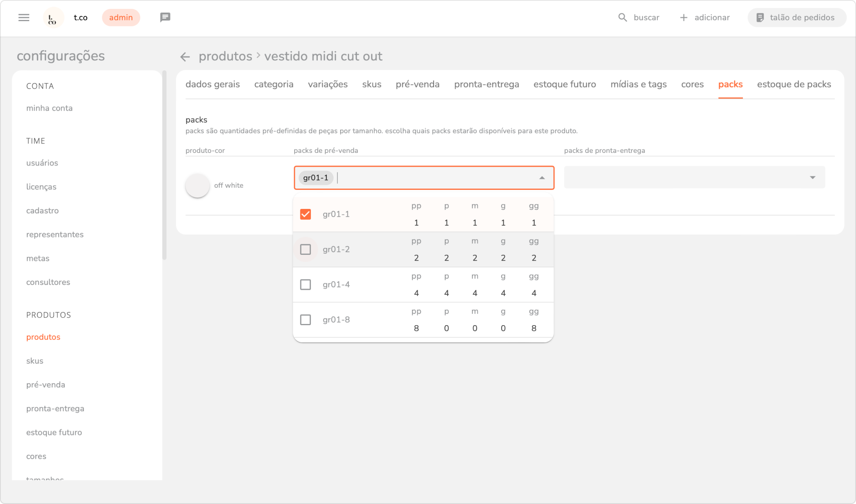Switch to the estoque de packs tab
The height and width of the screenshot is (504, 856).
(x=794, y=84)
